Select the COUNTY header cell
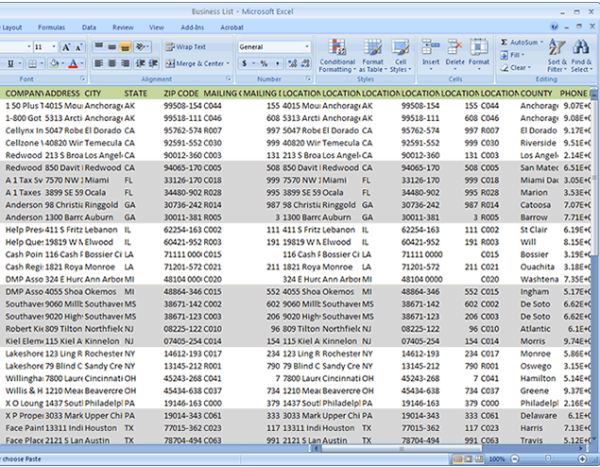This screenshot has width=600, height=467. [539, 93]
